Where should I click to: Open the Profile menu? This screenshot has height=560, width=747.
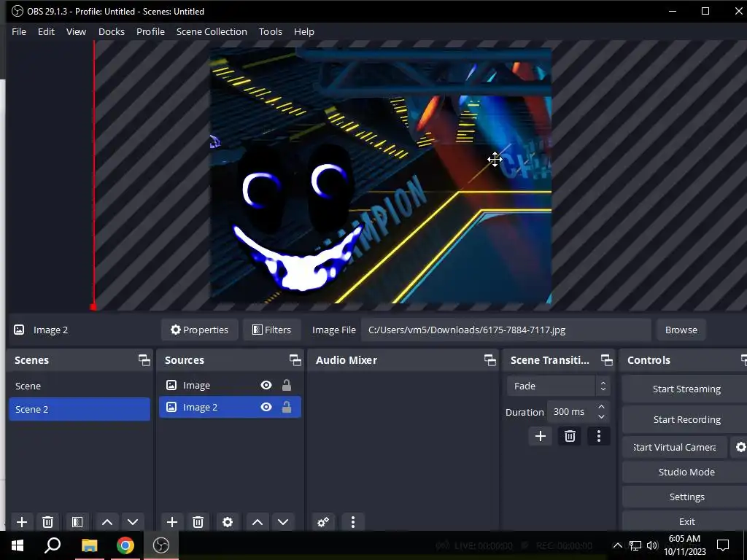tap(150, 31)
